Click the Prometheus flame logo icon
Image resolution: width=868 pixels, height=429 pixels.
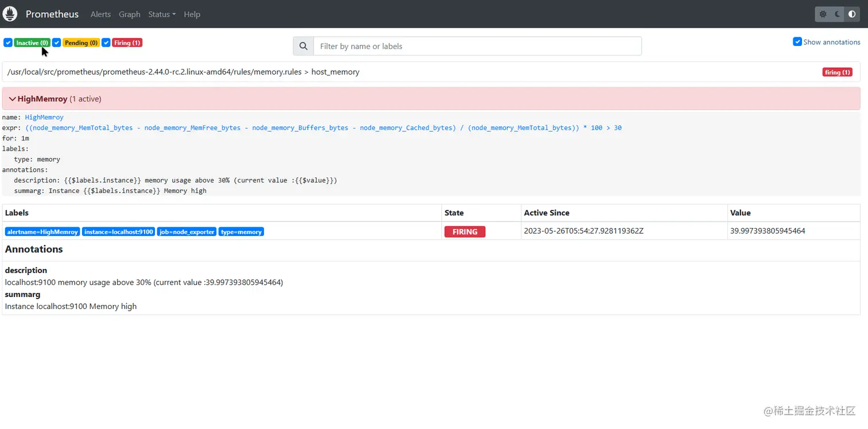[10, 14]
